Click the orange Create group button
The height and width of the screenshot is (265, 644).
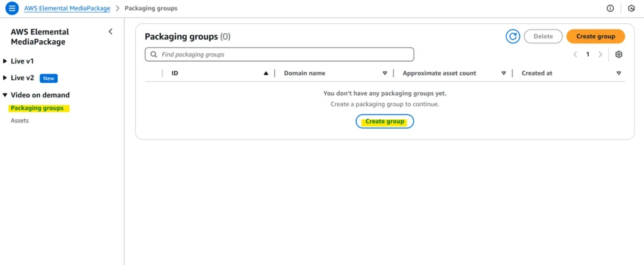596,36
